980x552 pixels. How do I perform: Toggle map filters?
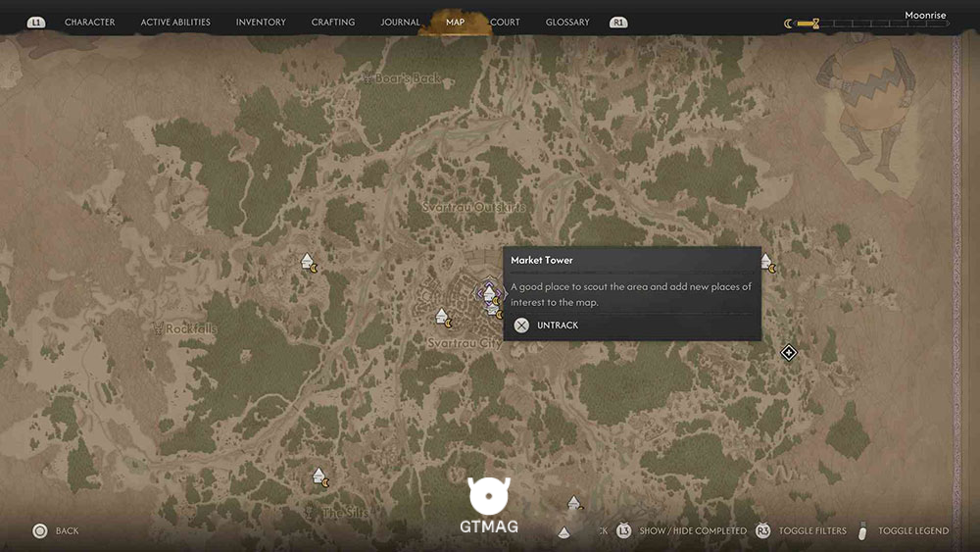812,530
